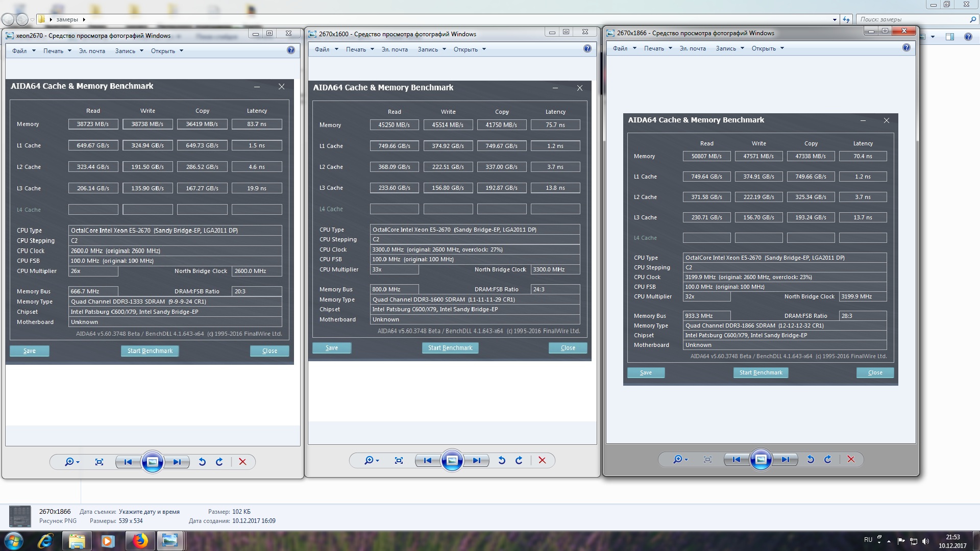This screenshot has width=980, height=551.
Task: Expand Печать dropdown in 2670x1600 window
Action: click(x=360, y=49)
